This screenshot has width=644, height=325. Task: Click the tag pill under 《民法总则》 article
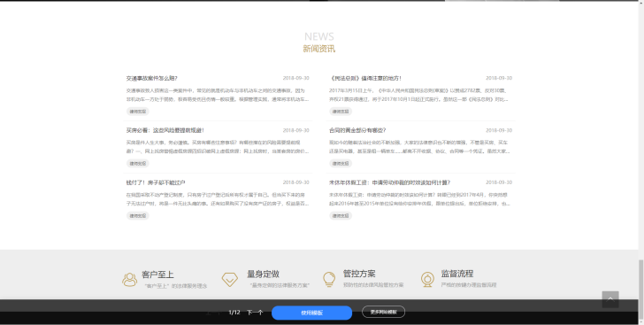click(x=341, y=112)
